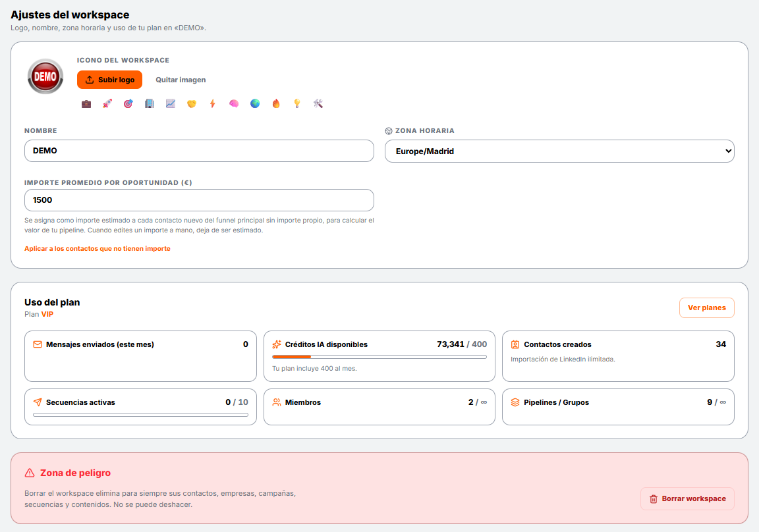Viewport: 759px width, 532px height.
Task: Choose the pink brain emoji
Action: click(x=234, y=103)
